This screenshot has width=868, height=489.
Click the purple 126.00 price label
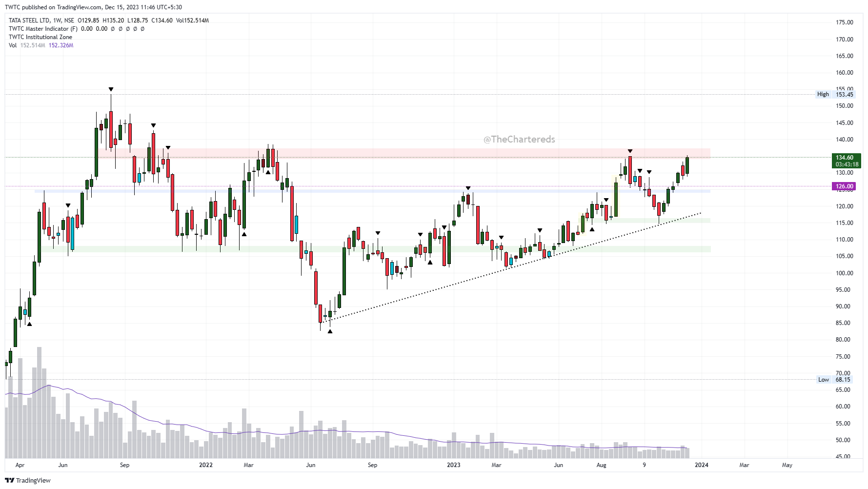[x=844, y=186]
